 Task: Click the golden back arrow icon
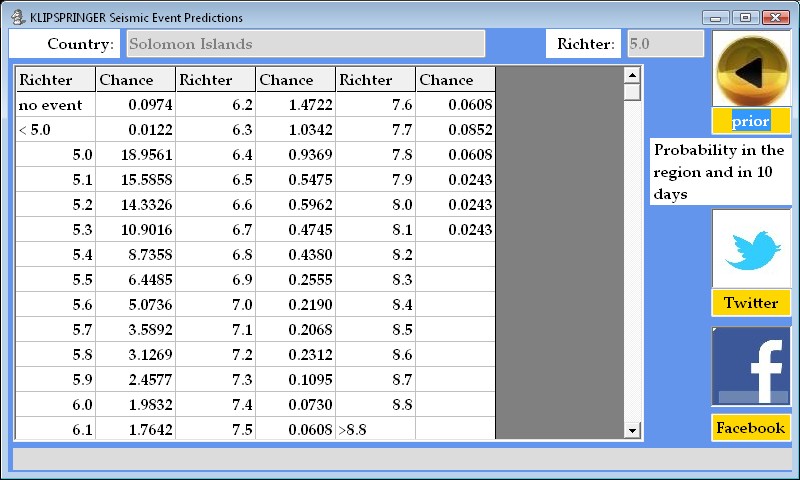tap(751, 70)
